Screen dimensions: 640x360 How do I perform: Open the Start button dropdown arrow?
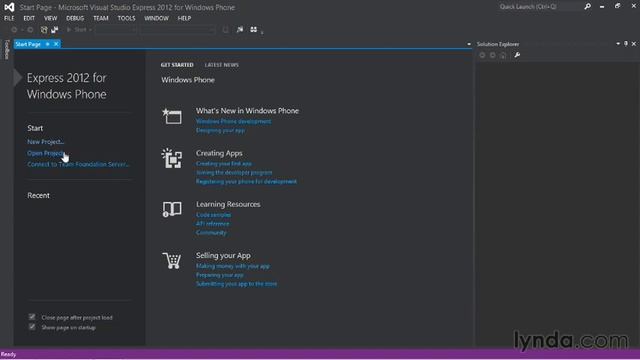(x=90, y=30)
